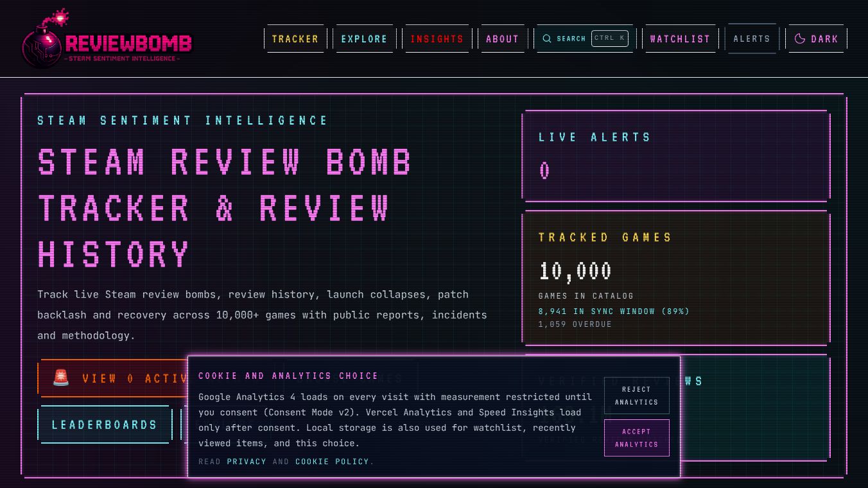Click the Tracked Games card
The width and height of the screenshot is (868, 488).
[x=677, y=277]
